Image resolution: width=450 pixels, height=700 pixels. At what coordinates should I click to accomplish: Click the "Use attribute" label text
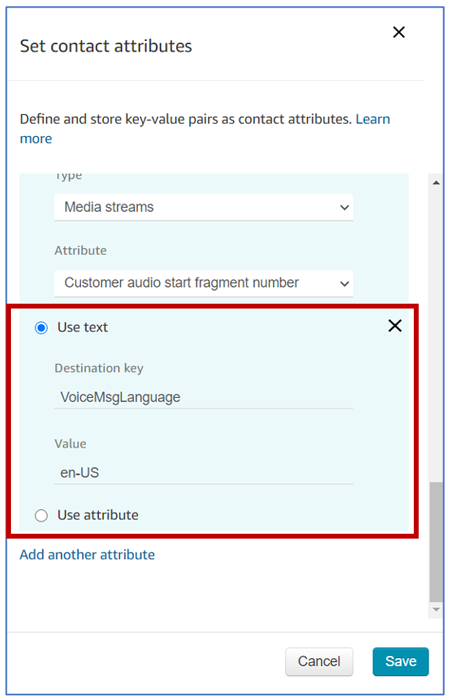(x=98, y=515)
